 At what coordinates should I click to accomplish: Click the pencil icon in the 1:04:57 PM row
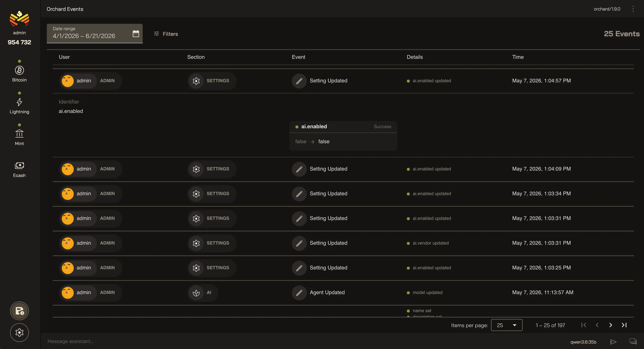[x=299, y=81]
